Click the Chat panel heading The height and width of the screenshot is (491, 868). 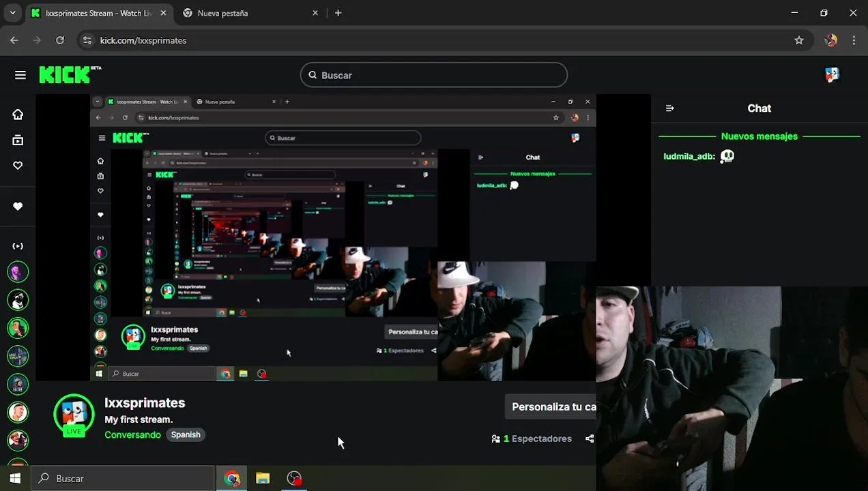coord(759,108)
